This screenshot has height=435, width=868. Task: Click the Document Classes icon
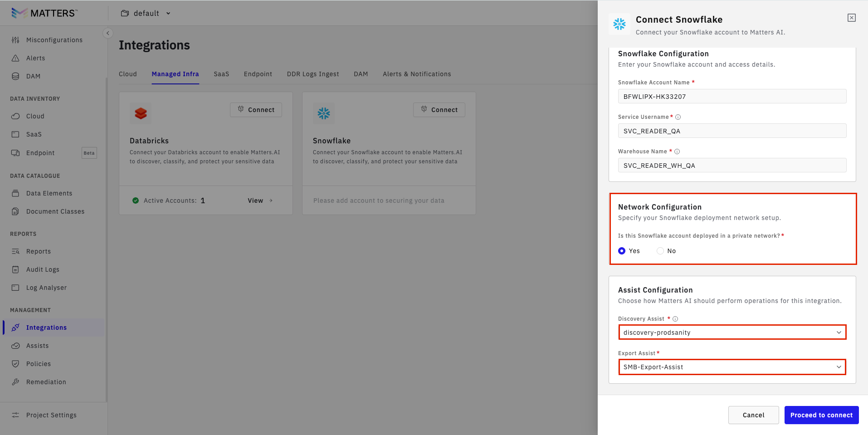click(15, 211)
